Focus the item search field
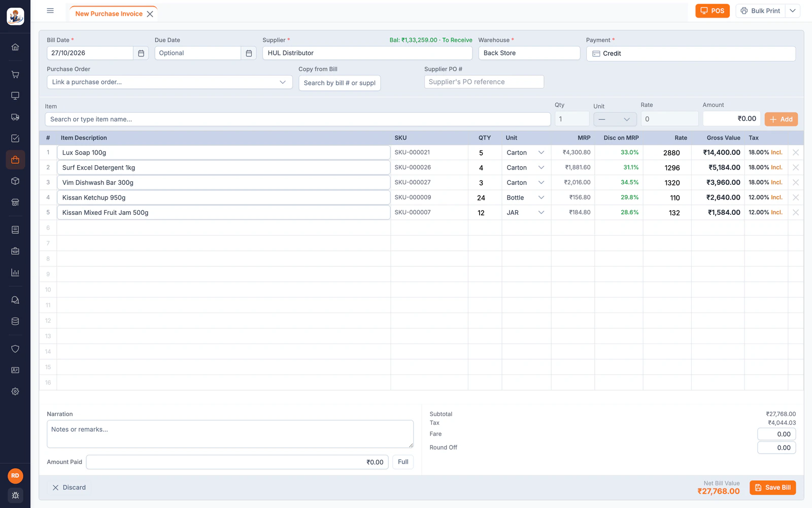The height and width of the screenshot is (508, 812). coord(298,119)
